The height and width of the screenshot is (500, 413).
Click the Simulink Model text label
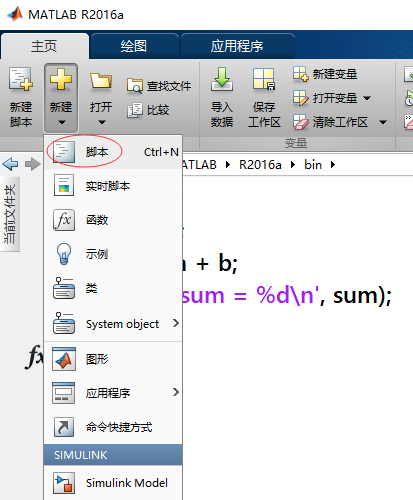tap(127, 483)
